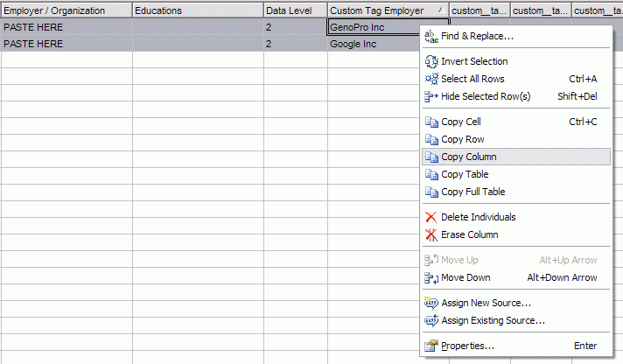Viewport: 623px width, 364px height.
Task: Click the red Delete Individuals icon
Action: click(430, 217)
